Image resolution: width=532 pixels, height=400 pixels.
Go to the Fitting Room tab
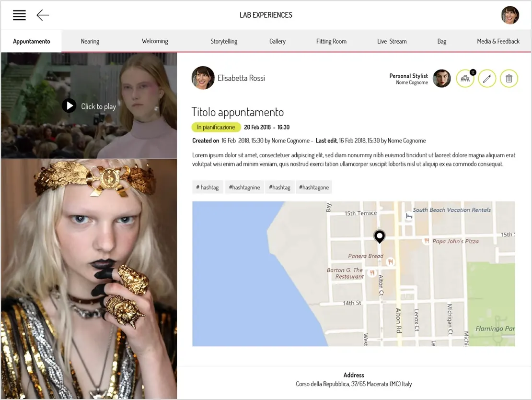[x=331, y=41]
